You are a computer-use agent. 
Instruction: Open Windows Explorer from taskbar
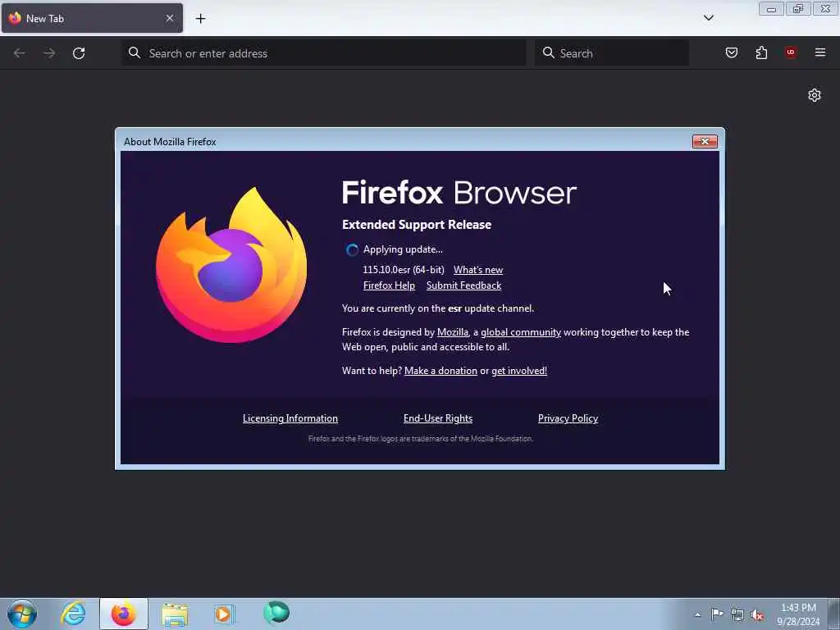pos(175,614)
